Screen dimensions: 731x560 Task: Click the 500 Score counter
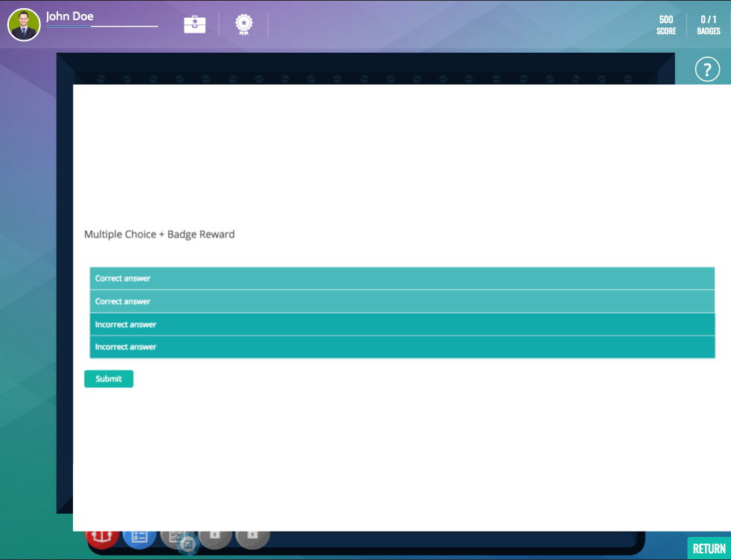click(666, 25)
